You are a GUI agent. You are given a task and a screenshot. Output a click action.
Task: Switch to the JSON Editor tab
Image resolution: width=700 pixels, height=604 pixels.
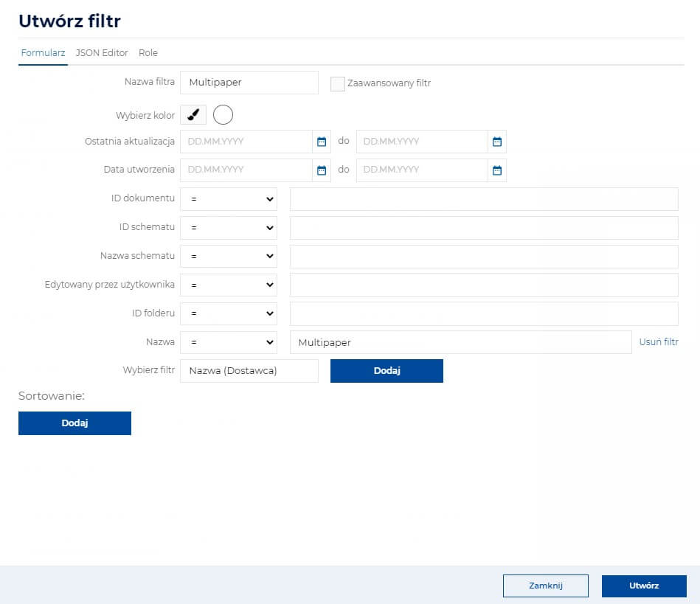click(x=102, y=52)
